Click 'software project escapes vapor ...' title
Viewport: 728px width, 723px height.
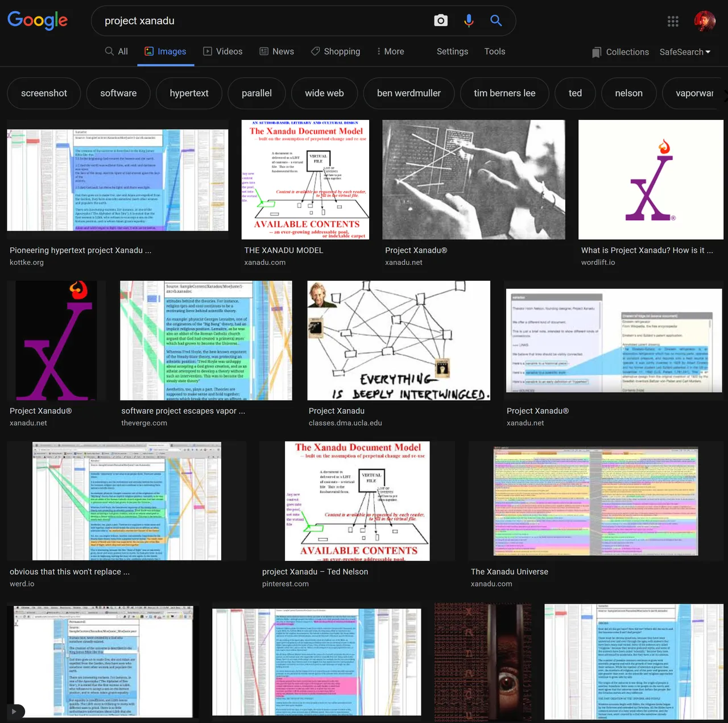point(183,411)
